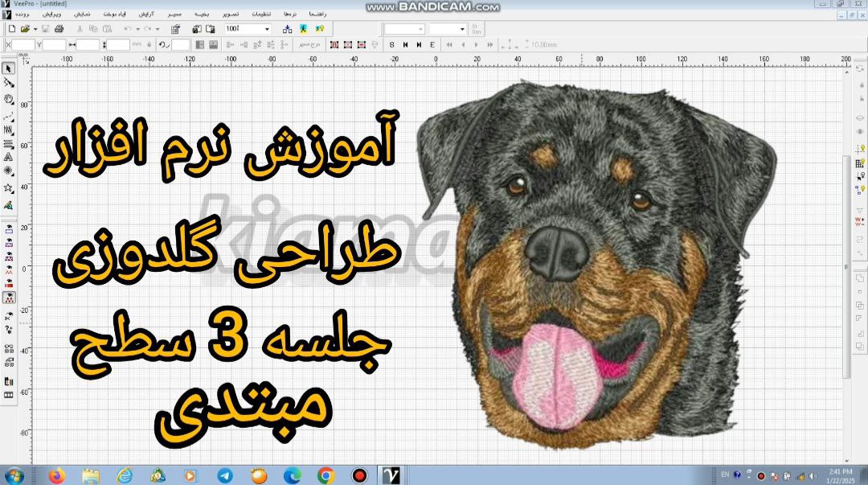868x485 pixels.
Task: Click the X coordinate input field
Action: point(23,45)
